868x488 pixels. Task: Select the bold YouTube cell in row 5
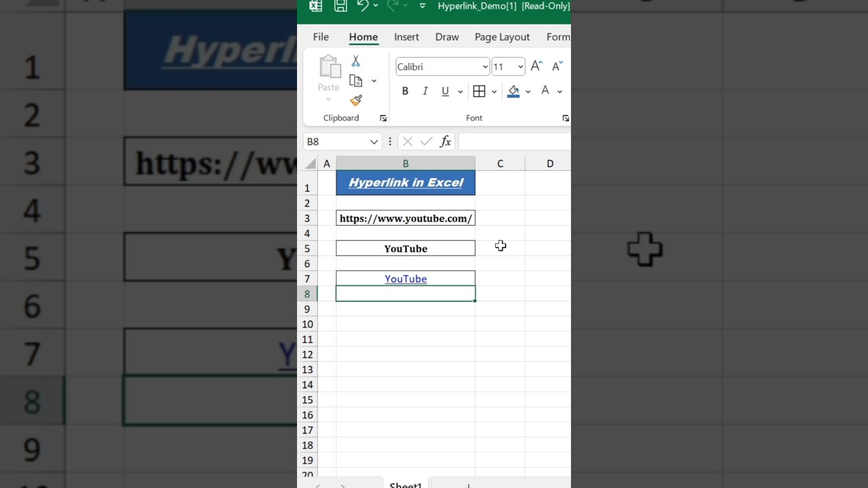point(406,249)
